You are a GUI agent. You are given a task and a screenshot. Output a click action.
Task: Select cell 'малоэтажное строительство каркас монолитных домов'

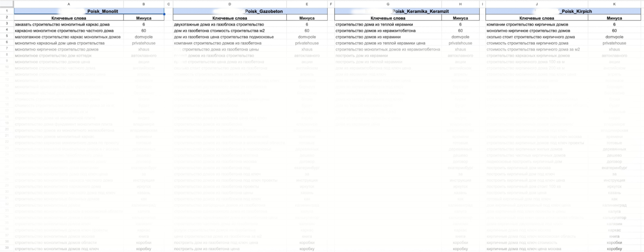[69, 37]
